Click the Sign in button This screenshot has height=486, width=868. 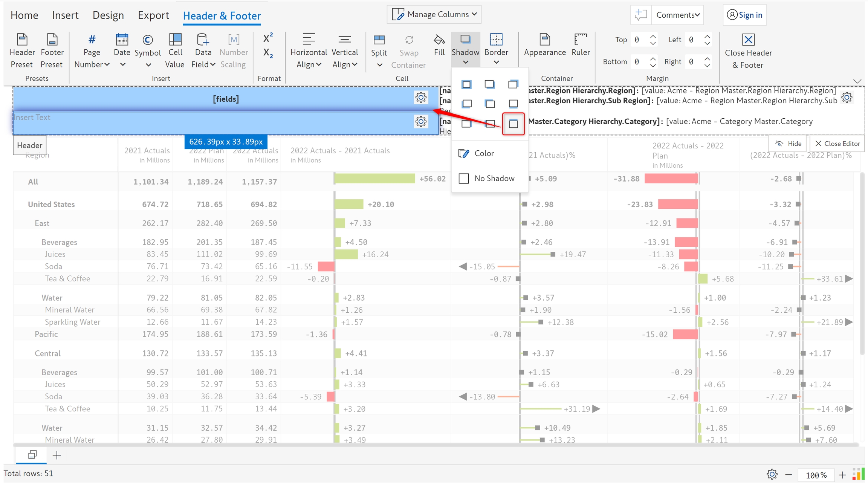(744, 15)
